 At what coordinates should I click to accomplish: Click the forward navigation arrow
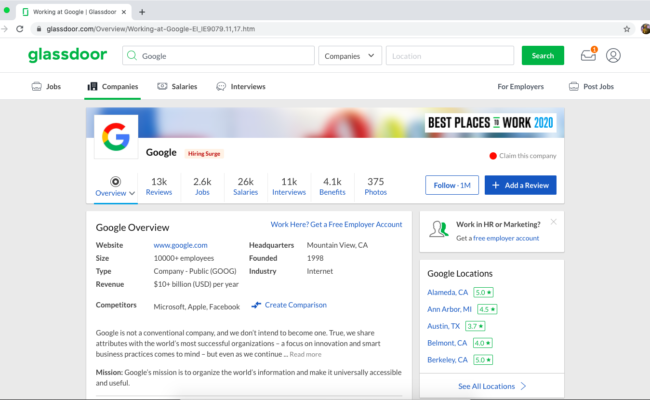(4, 29)
